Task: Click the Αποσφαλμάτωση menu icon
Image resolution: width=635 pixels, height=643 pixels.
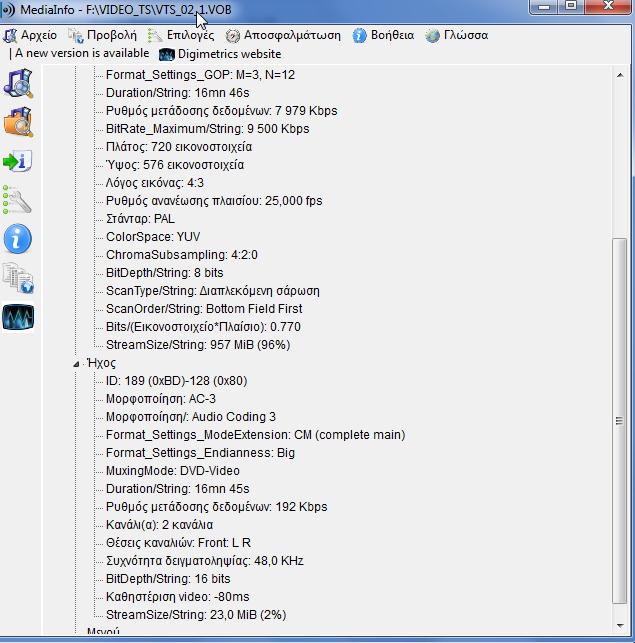Action: [233, 36]
